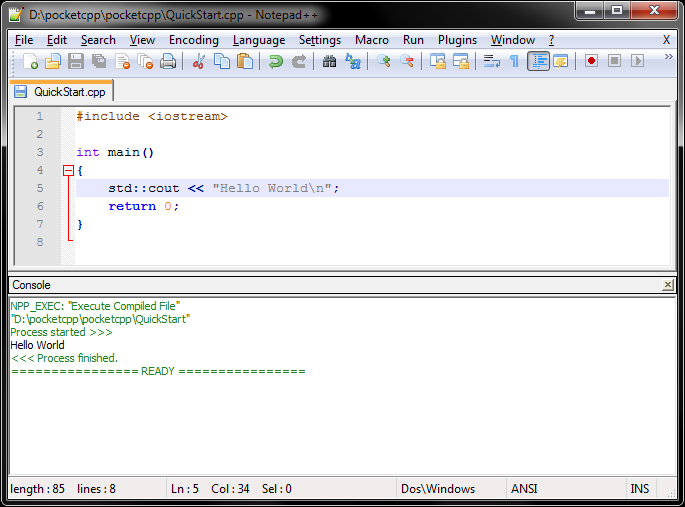Close document with menu bar X button

tap(666, 40)
